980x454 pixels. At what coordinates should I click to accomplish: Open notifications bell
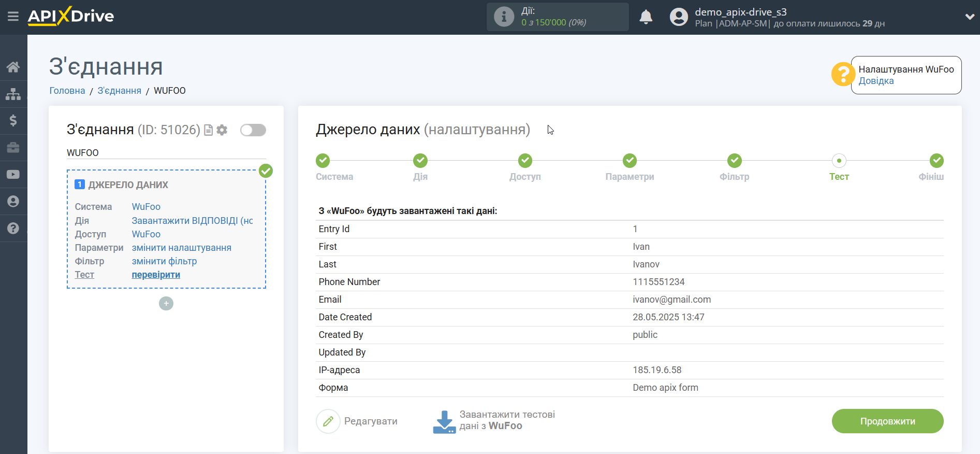tap(646, 17)
